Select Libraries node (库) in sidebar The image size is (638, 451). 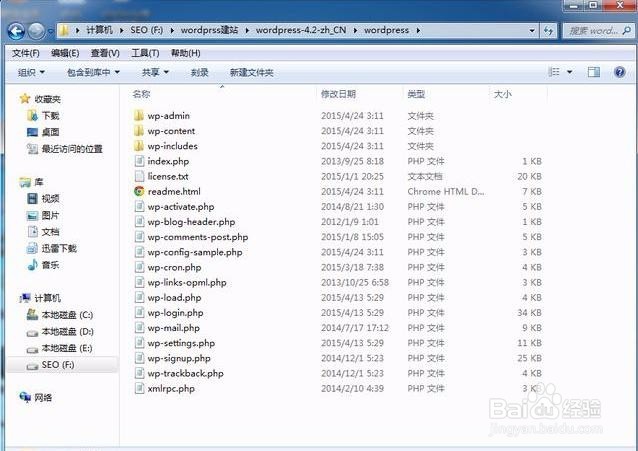(x=31, y=182)
